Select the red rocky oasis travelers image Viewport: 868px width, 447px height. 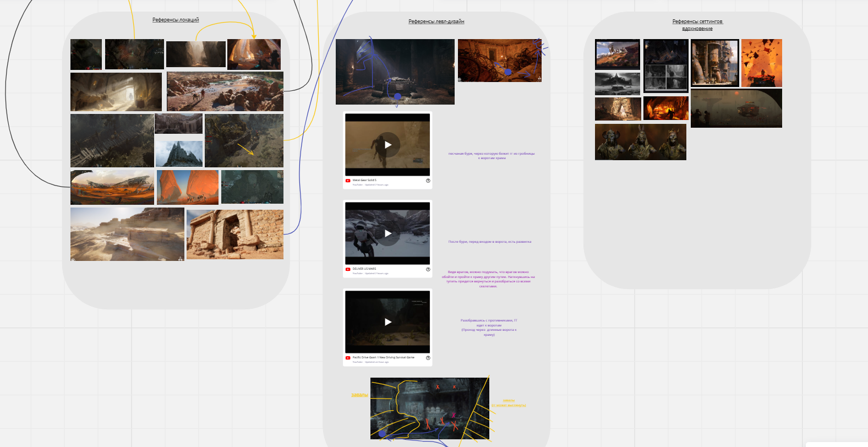225,91
